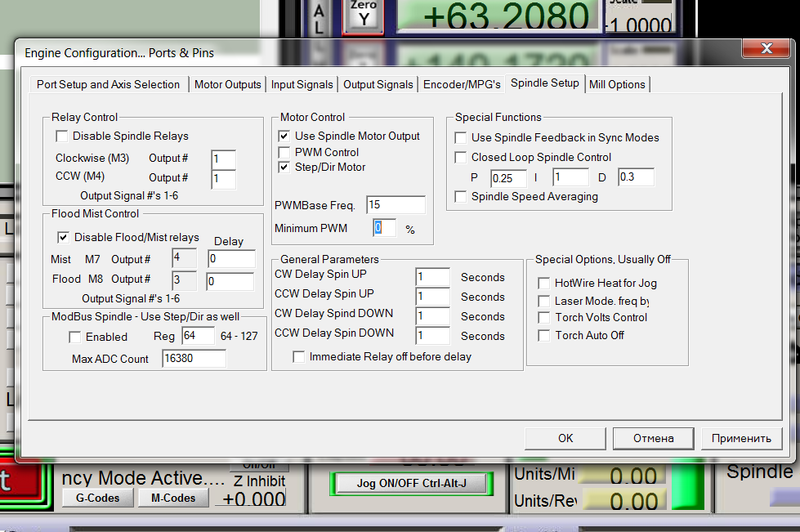Click the Mist delay field
The image size is (800, 532).
[x=231, y=258]
